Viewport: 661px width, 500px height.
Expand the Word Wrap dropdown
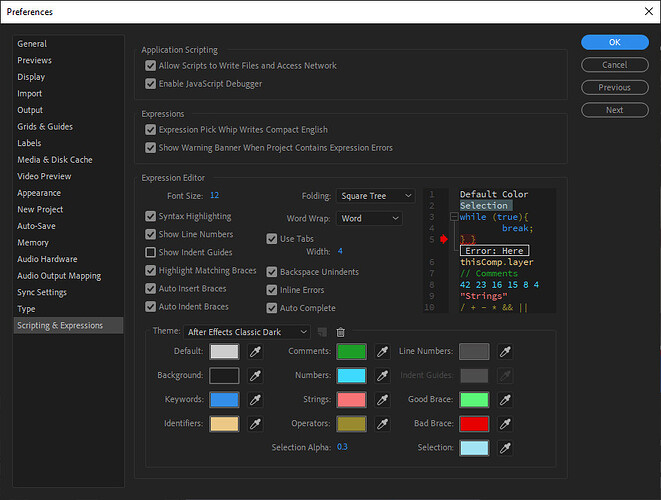click(368, 218)
